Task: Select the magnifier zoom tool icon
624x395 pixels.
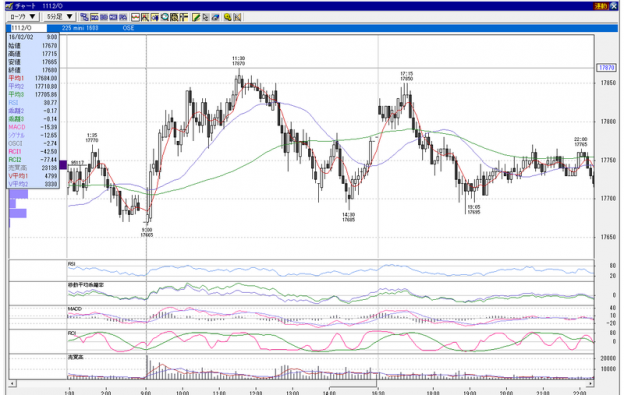Action: click(164, 17)
